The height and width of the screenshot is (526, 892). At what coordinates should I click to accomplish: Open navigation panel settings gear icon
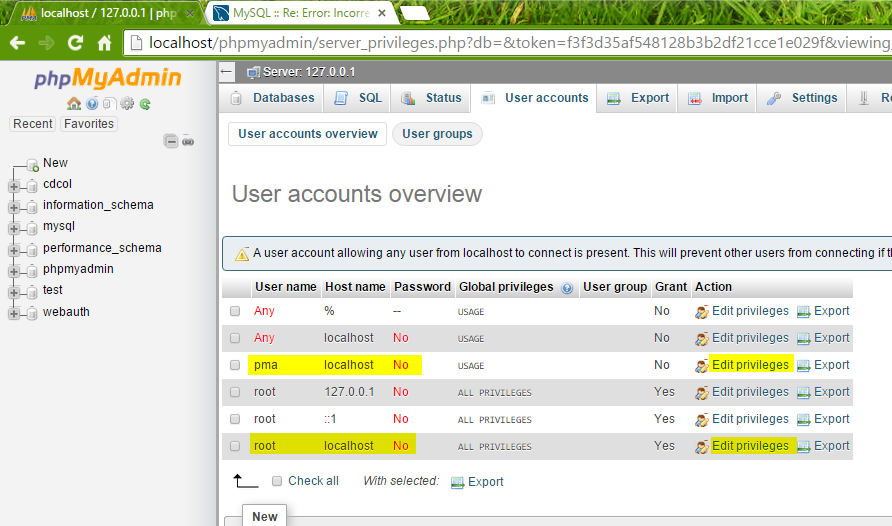pyautogui.click(x=127, y=103)
